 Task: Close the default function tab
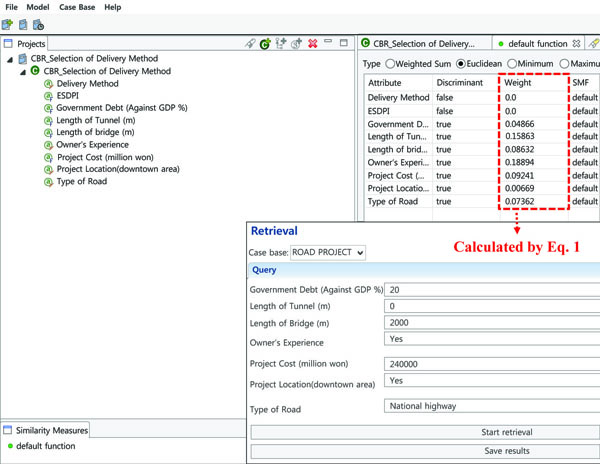tap(576, 44)
